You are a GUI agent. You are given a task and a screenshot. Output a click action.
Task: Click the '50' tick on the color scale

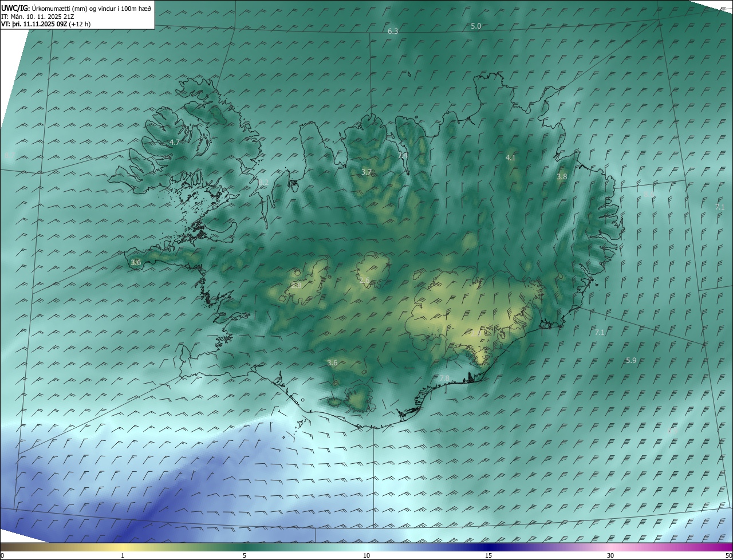click(x=728, y=555)
